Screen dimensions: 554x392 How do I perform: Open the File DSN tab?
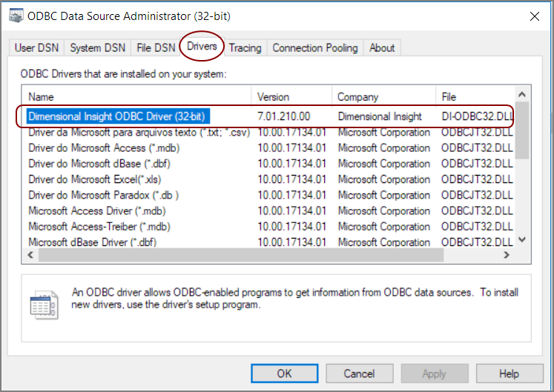(x=156, y=47)
